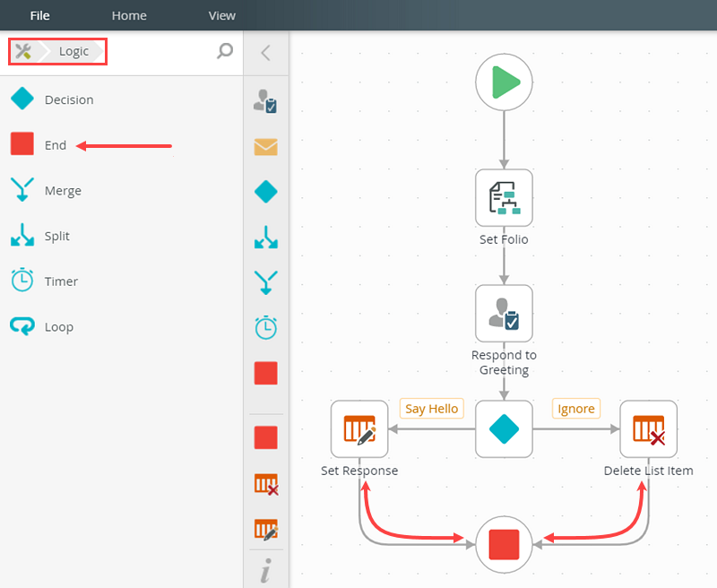Open the info panel via the i icon
717x588 pixels.
(x=266, y=570)
